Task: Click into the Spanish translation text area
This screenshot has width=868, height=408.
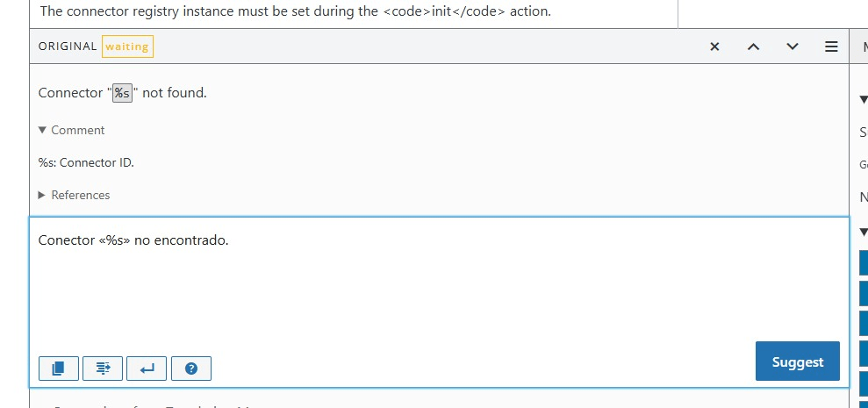Action: coord(395,281)
